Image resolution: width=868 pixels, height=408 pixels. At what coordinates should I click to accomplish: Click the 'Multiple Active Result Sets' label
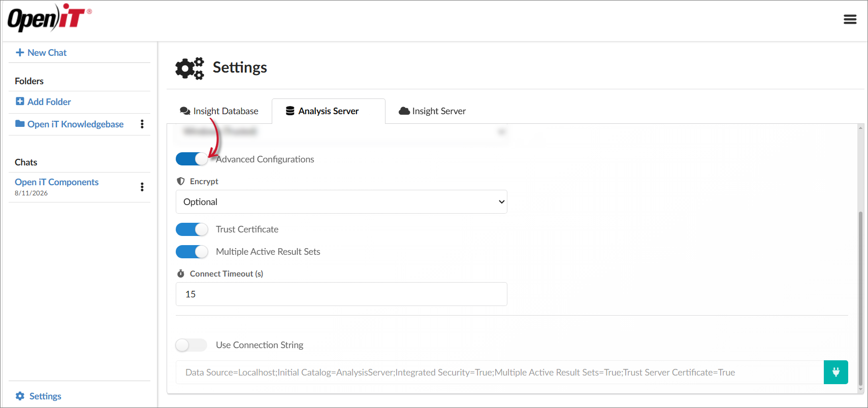[268, 252]
